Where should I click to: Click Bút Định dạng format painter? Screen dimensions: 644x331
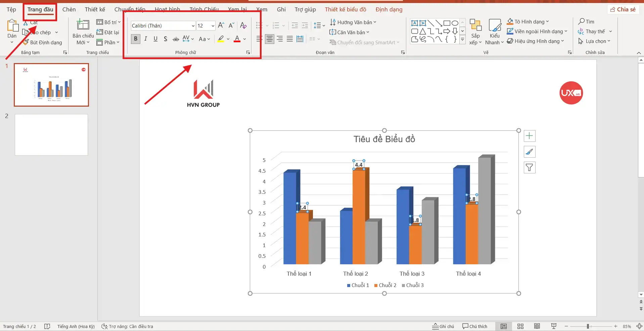point(43,42)
